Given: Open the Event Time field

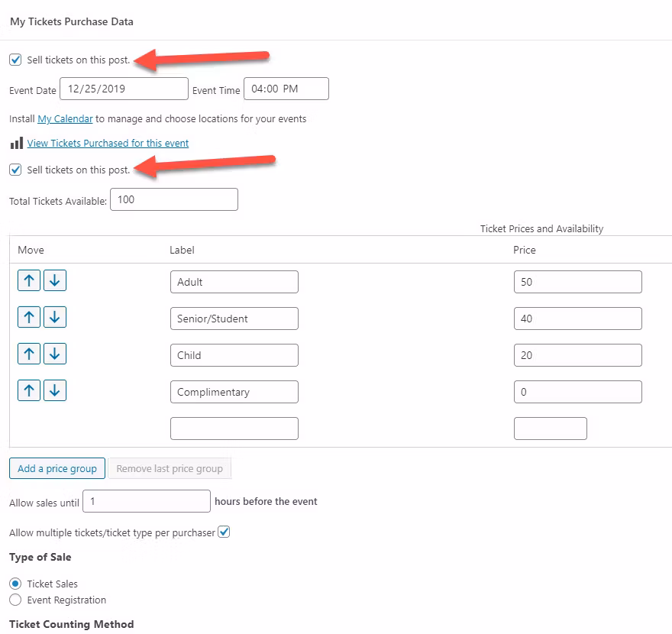Looking at the screenshot, I should click(x=286, y=88).
